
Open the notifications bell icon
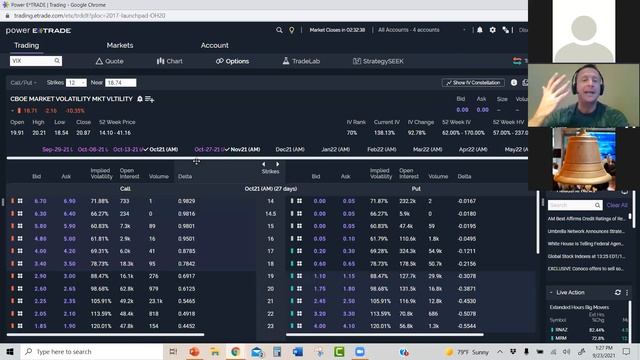[480, 30]
